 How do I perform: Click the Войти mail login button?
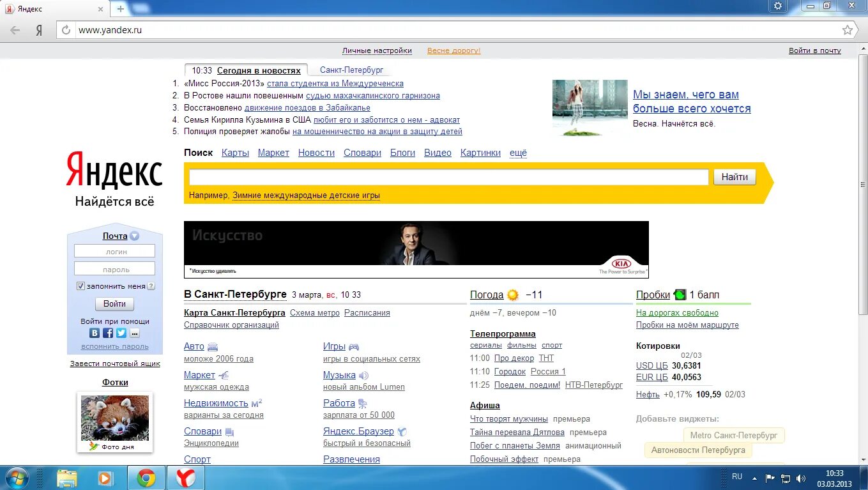point(114,304)
